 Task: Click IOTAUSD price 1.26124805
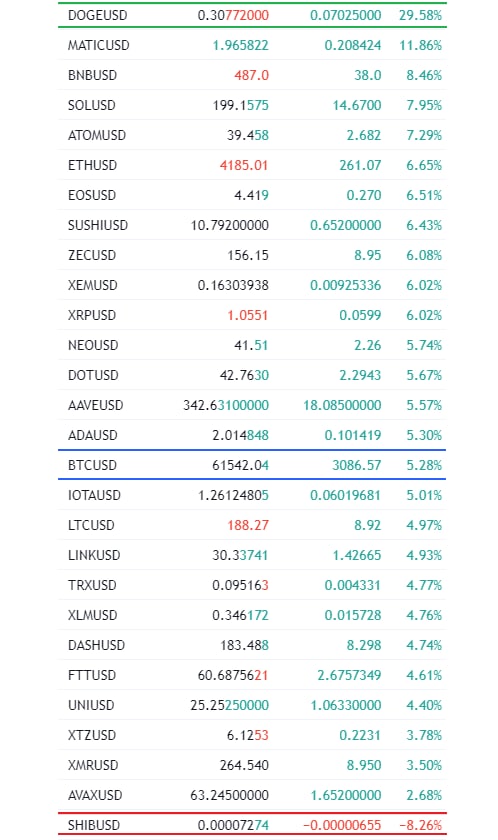(233, 495)
